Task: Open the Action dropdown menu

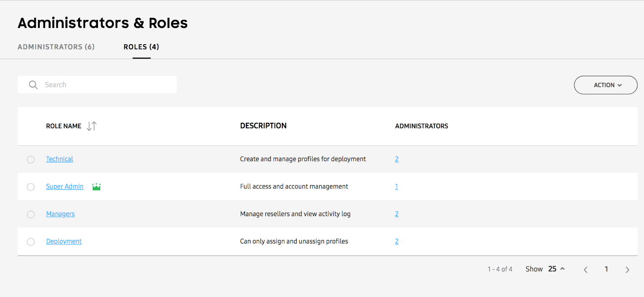Action: click(x=606, y=85)
